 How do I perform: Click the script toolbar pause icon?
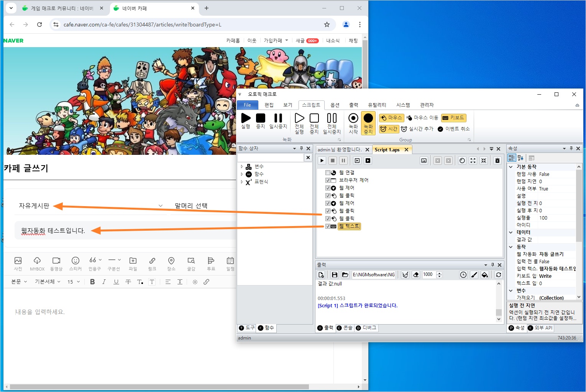click(343, 161)
